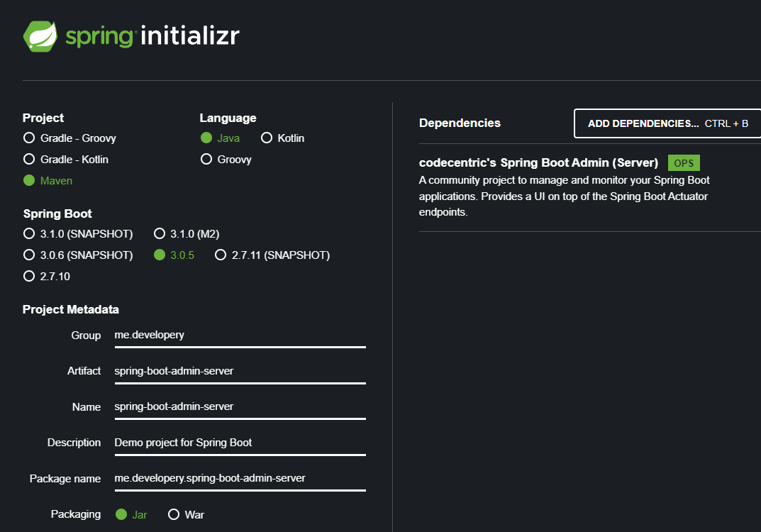Set packaging to War
The image size is (761, 532).
[187, 514]
